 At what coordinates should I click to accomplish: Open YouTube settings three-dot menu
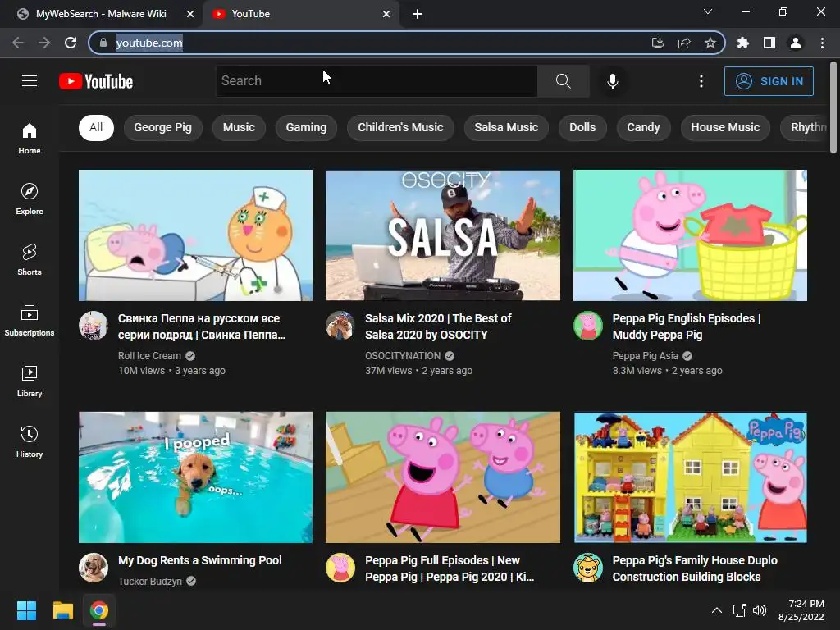pos(701,81)
